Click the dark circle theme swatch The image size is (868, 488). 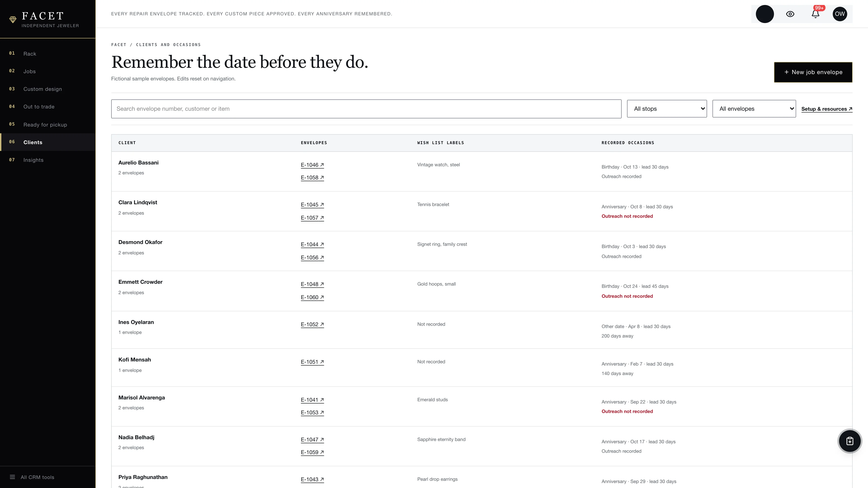point(764,14)
